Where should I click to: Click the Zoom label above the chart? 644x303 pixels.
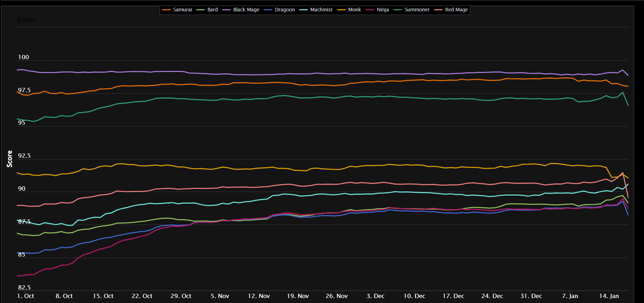pos(26,20)
